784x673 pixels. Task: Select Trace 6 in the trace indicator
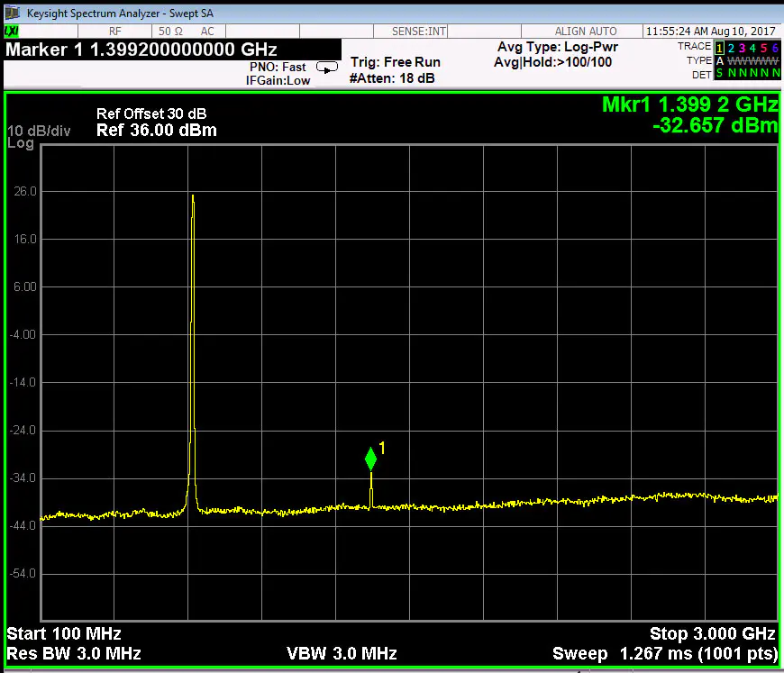tap(774, 47)
